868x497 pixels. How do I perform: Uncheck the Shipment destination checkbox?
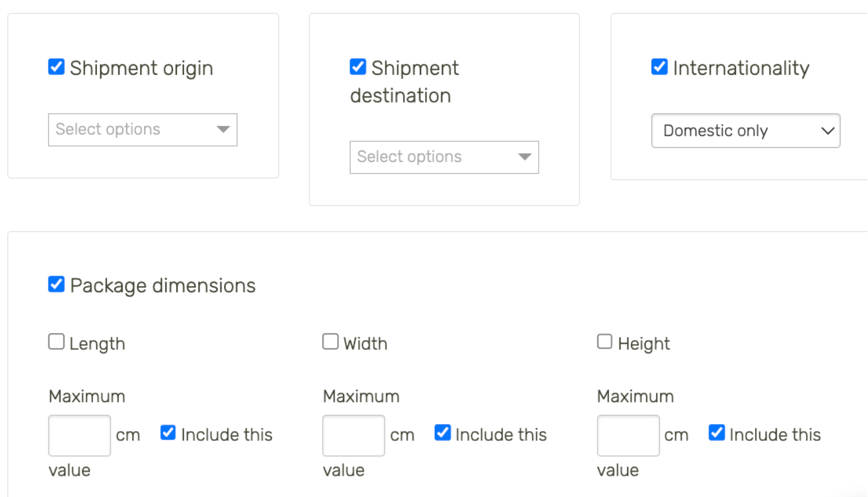pos(358,67)
